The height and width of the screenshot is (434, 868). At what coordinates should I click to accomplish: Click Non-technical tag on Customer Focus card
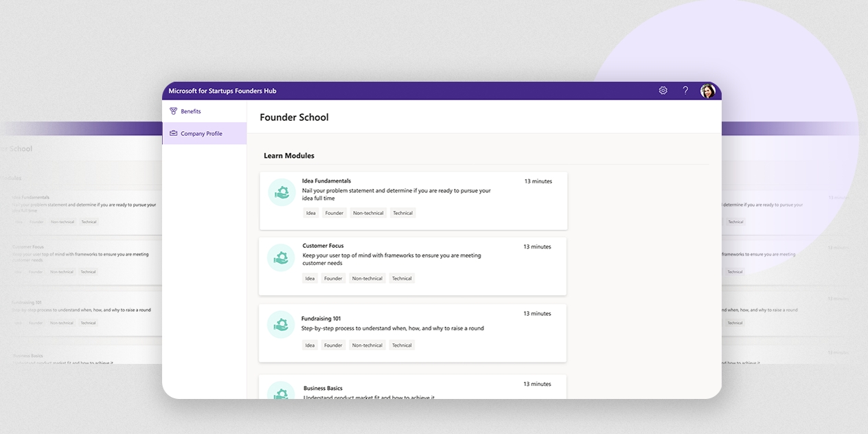pos(367,278)
